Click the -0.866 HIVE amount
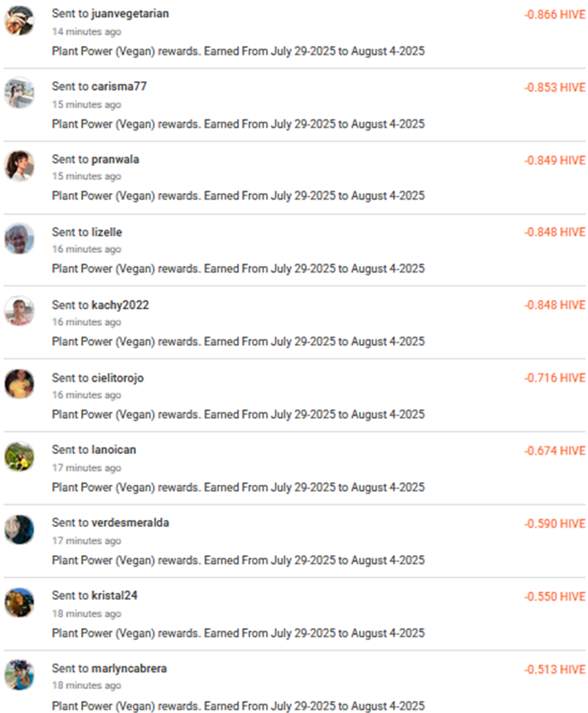Screen dimensions: 588x713 (555, 15)
